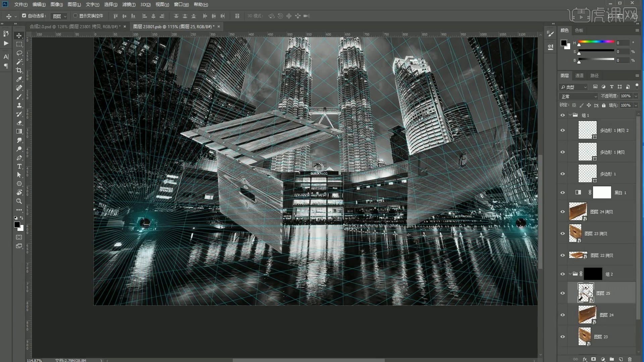Hide the 组 2 group
The image size is (644, 362).
pos(562,274)
